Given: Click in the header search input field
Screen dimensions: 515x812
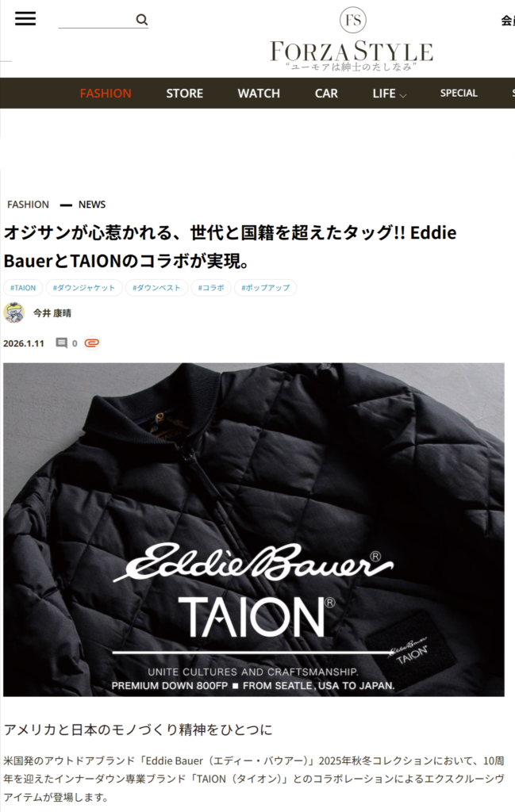Looking at the screenshot, I should pos(96,20).
